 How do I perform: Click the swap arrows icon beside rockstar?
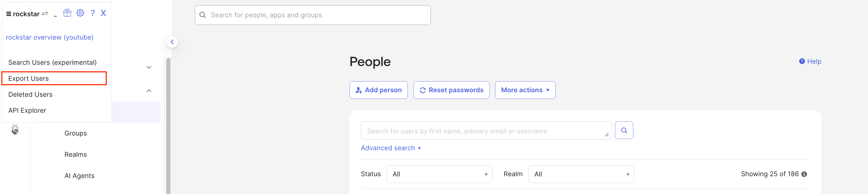(45, 14)
